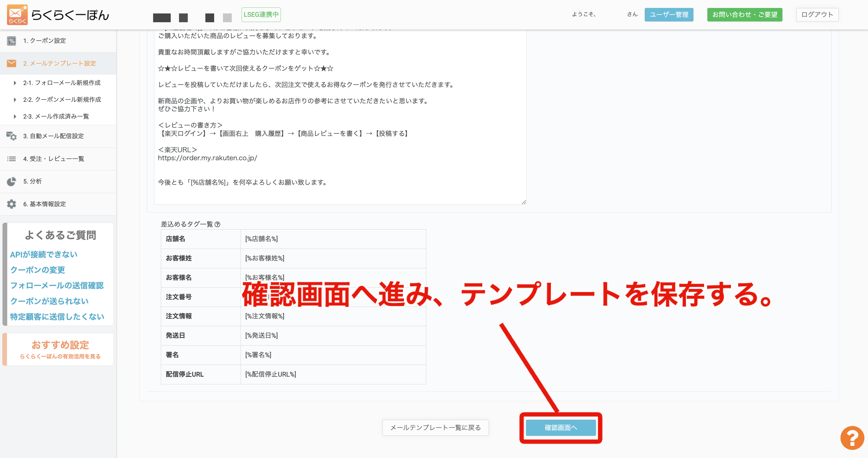The width and height of the screenshot is (868, 458).
Task: Click the analysis pie chart icon
Action: pyautogui.click(x=11, y=181)
